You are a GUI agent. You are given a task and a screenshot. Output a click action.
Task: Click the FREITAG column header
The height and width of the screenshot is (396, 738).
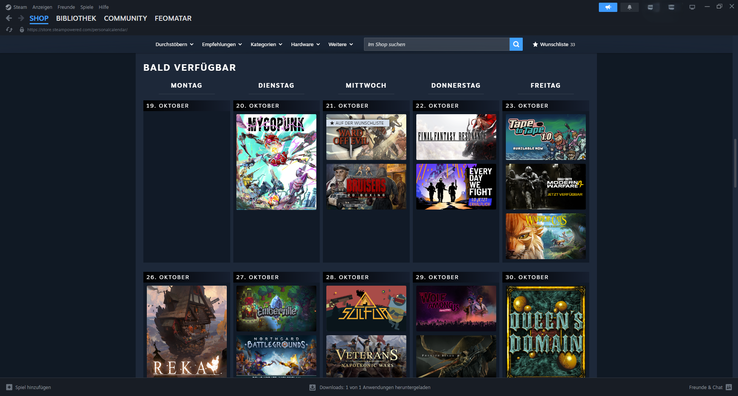coord(545,86)
